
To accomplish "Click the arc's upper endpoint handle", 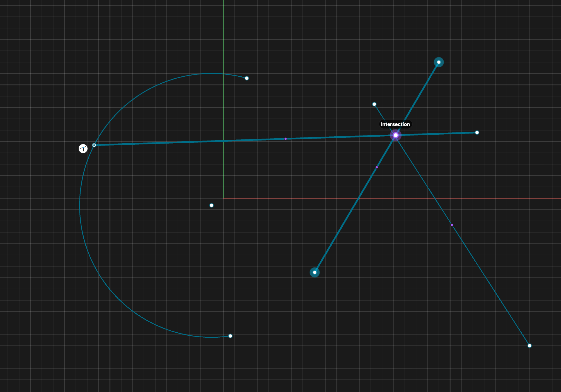I will 247,78.
